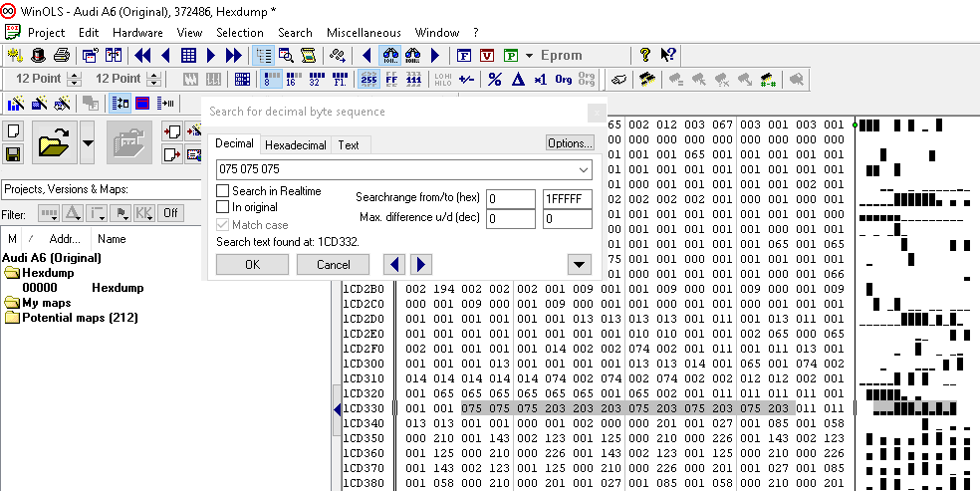Open the search sequence history dropdown
This screenshot has height=491, width=980.
click(584, 170)
